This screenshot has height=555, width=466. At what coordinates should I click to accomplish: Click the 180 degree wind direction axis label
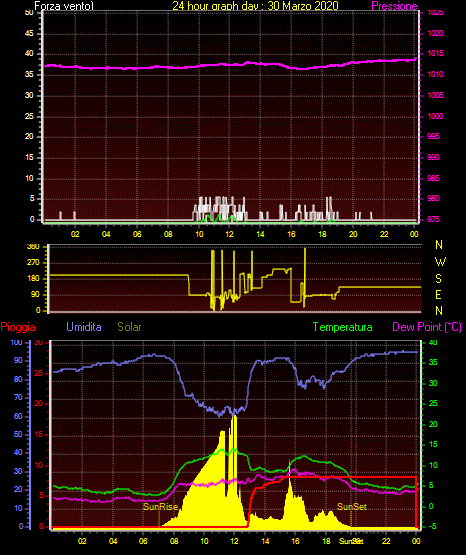(34, 279)
